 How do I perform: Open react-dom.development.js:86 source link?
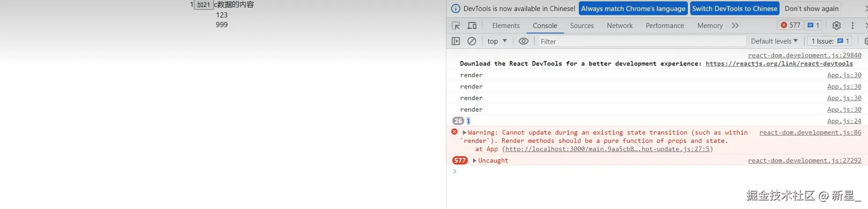click(810, 132)
